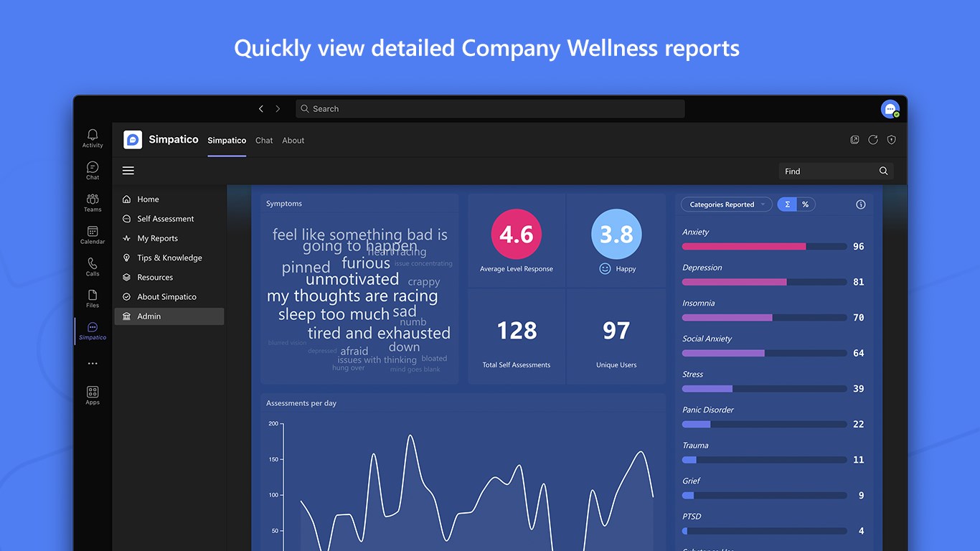The height and width of the screenshot is (551, 980).
Task: Switch to the Simpatico tab
Action: (227, 141)
